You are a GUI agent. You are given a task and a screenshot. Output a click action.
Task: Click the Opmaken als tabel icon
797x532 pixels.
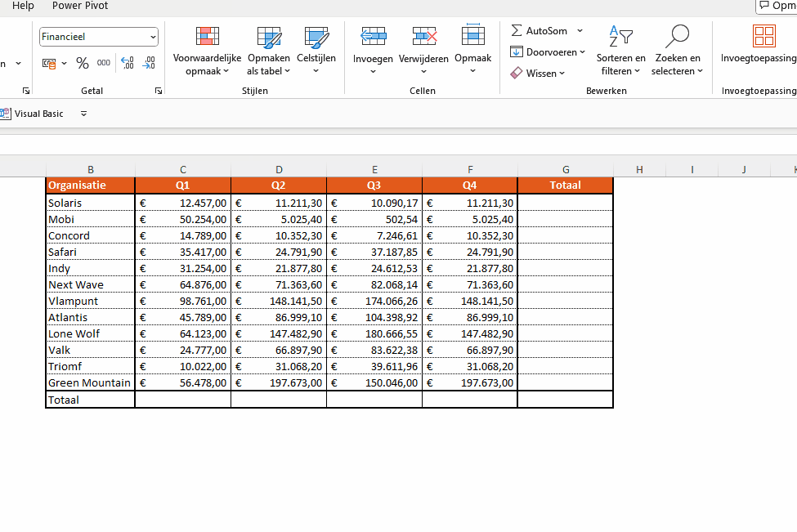pyautogui.click(x=269, y=37)
